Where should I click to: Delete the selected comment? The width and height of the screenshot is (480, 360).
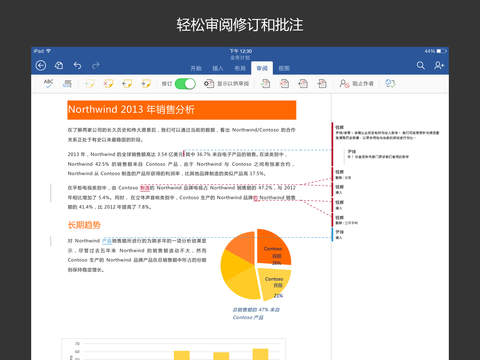[x=108, y=83]
